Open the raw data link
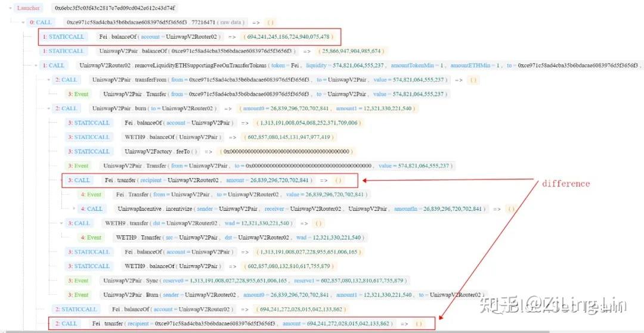Screen dimensions: 644x333 point(233,22)
